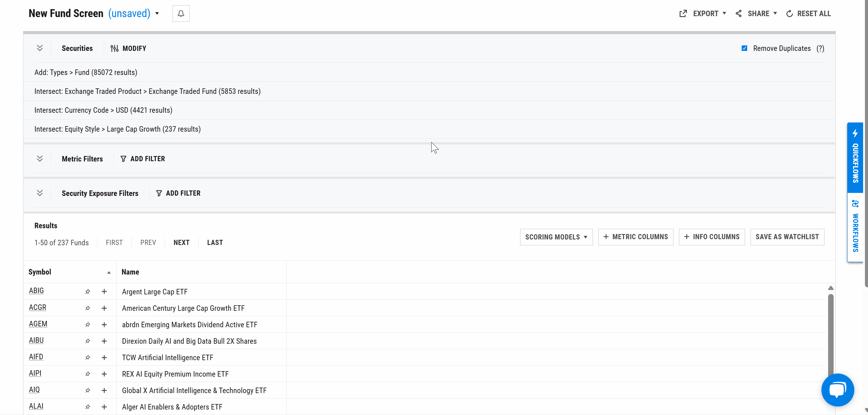Sort by the Symbol column header

point(69,272)
